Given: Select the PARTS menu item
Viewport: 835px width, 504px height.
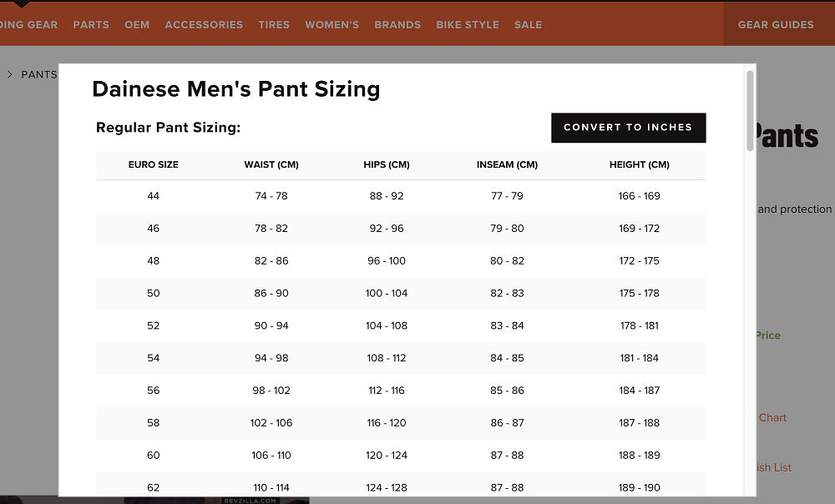Looking at the screenshot, I should 91,24.
